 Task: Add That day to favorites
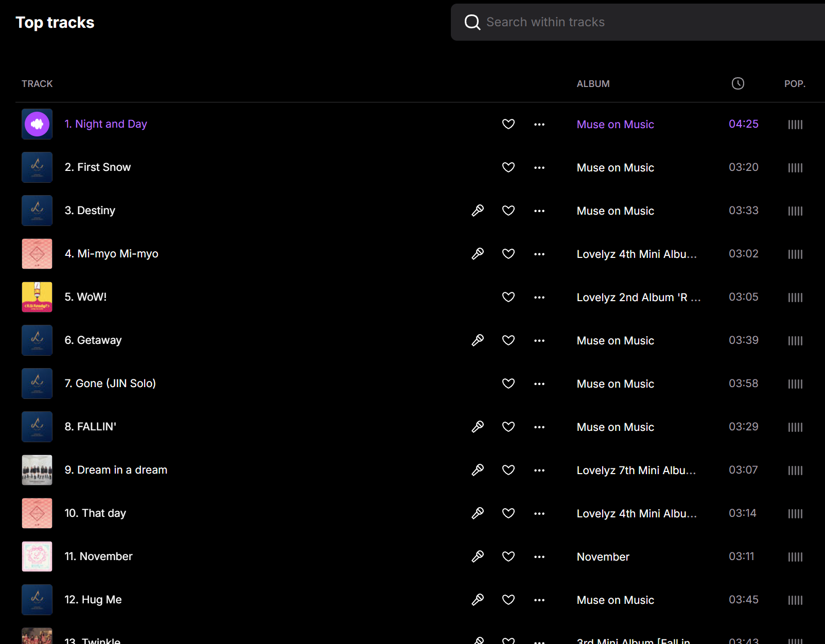click(x=508, y=513)
